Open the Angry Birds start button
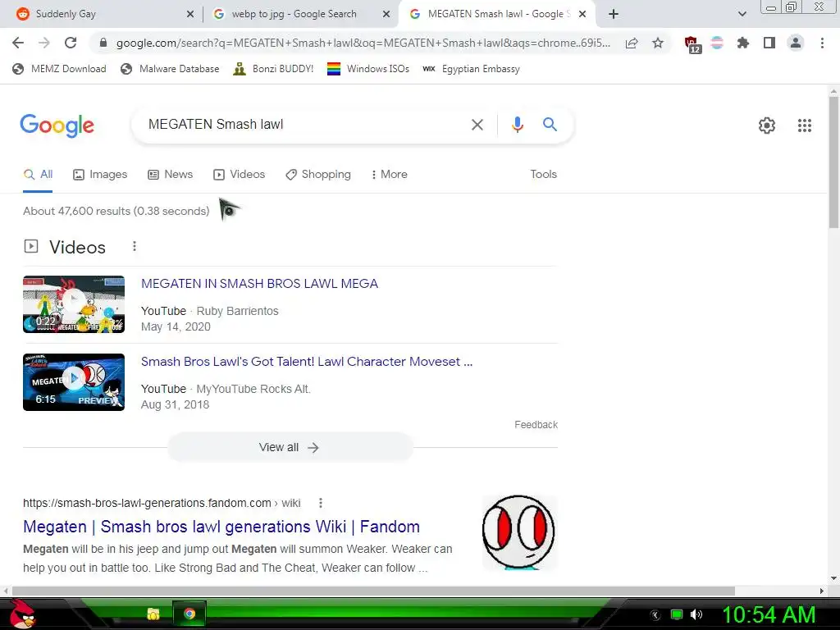This screenshot has height=630, width=840. coord(21,614)
